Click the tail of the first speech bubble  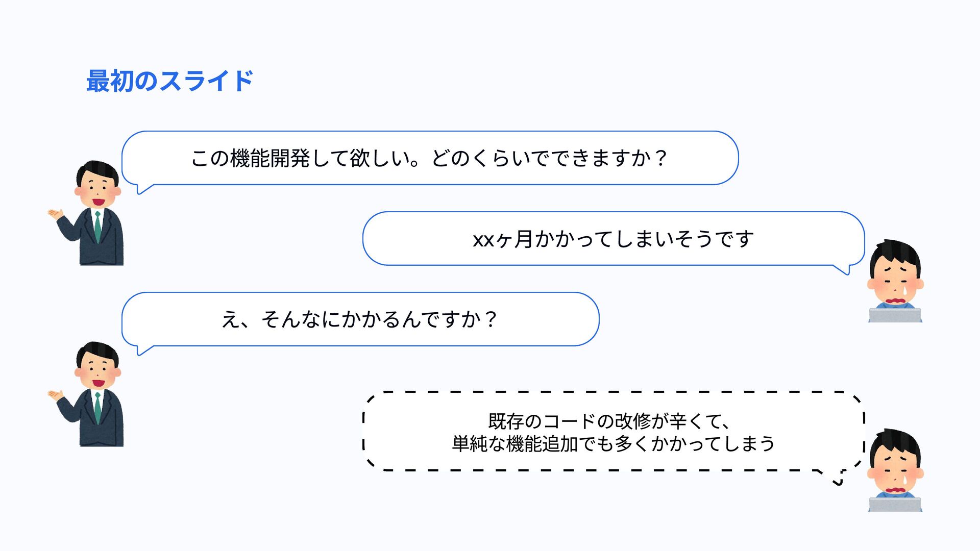145,189
